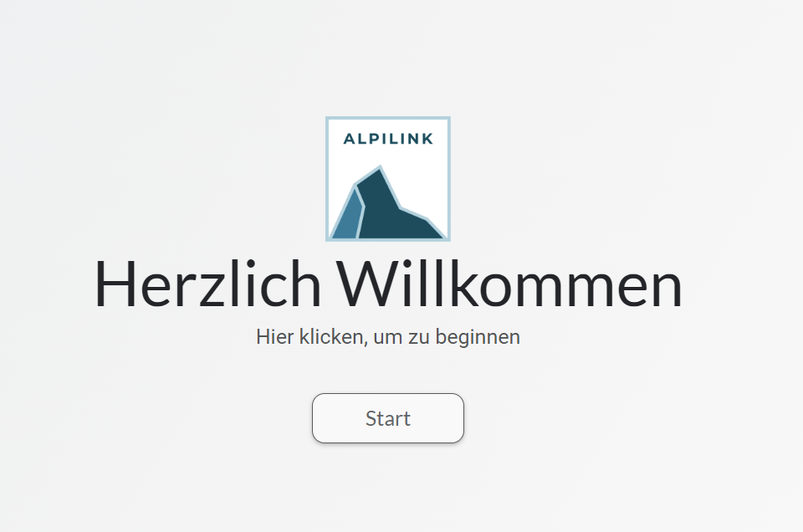Click the word Herzlich in the heading
803x532 pixels.
click(208, 284)
